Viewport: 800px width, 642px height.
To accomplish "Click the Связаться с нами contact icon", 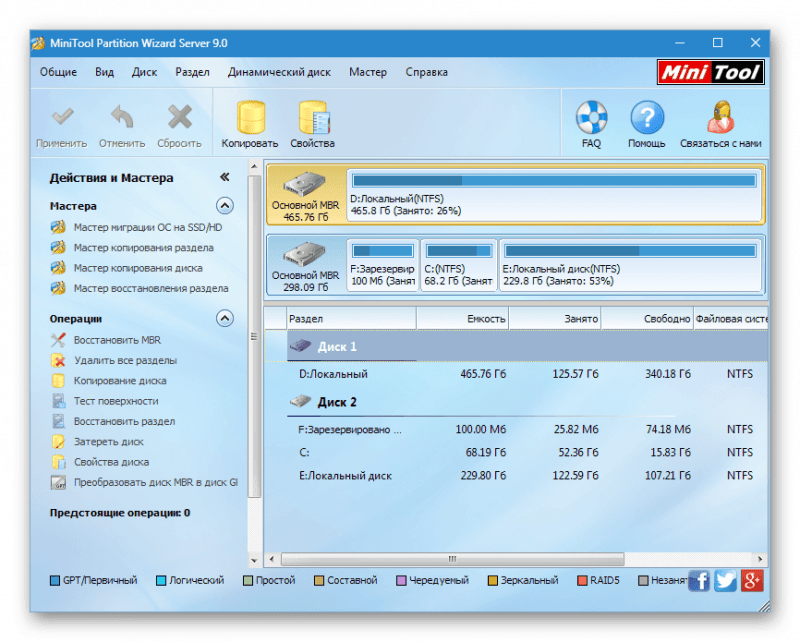I will tap(719, 118).
